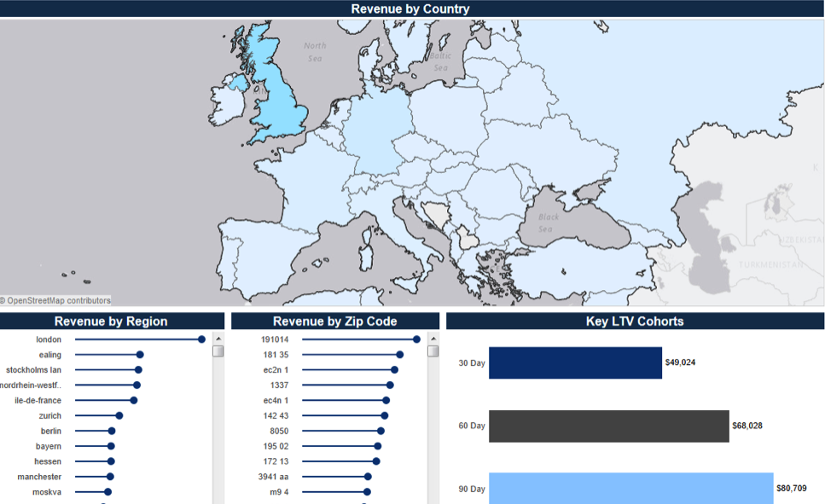
Task: Click the Revenue by Region scrollbar thumb
Action: click(218, 351)
